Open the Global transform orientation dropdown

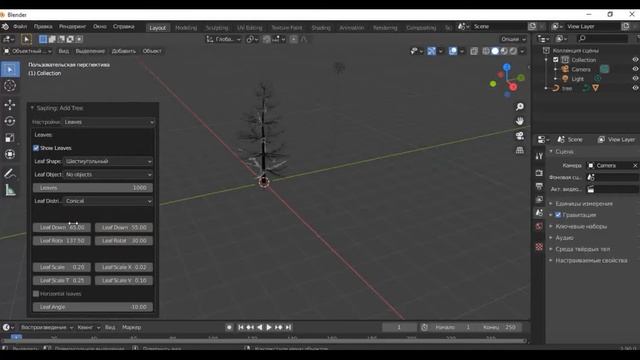coord(224,39)
